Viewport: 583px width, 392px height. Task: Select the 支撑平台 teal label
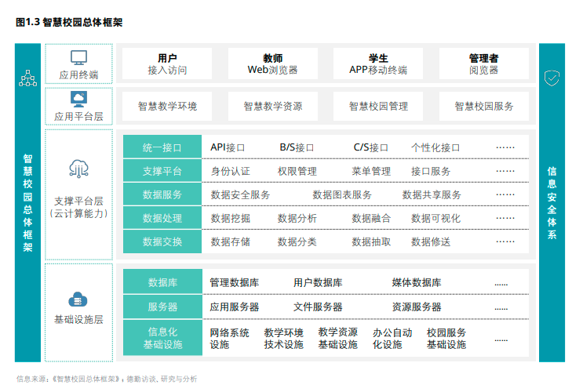[162, 171]
